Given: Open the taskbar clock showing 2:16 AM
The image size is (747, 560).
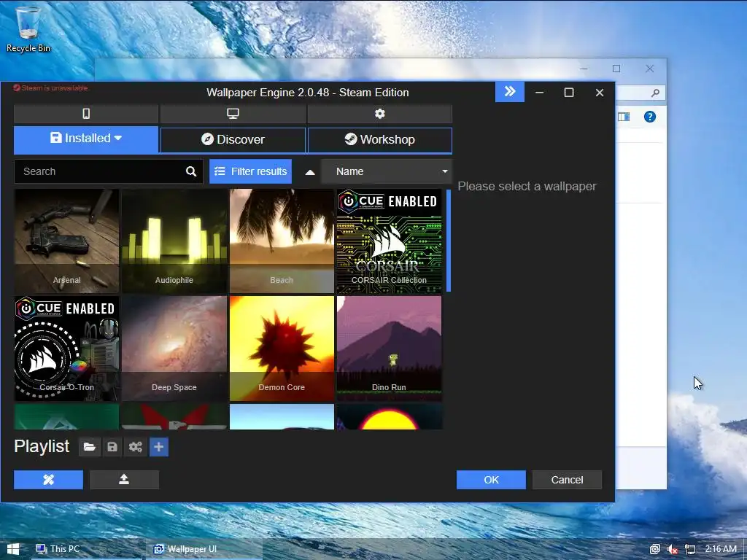Looking at the screenshot, I should pyautogui.click(x=721, y=549).
